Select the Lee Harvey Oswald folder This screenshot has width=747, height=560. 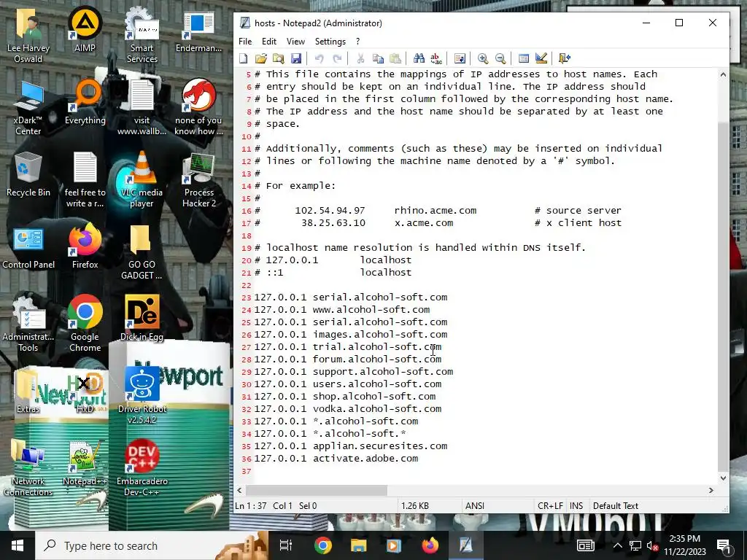pyautogui.click(x=28, y=36)
